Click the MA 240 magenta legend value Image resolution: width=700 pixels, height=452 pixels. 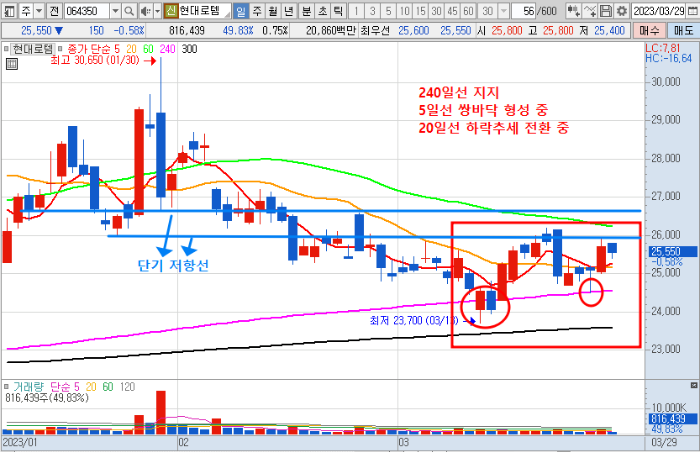pyautogui.click(x=168, y=49)
